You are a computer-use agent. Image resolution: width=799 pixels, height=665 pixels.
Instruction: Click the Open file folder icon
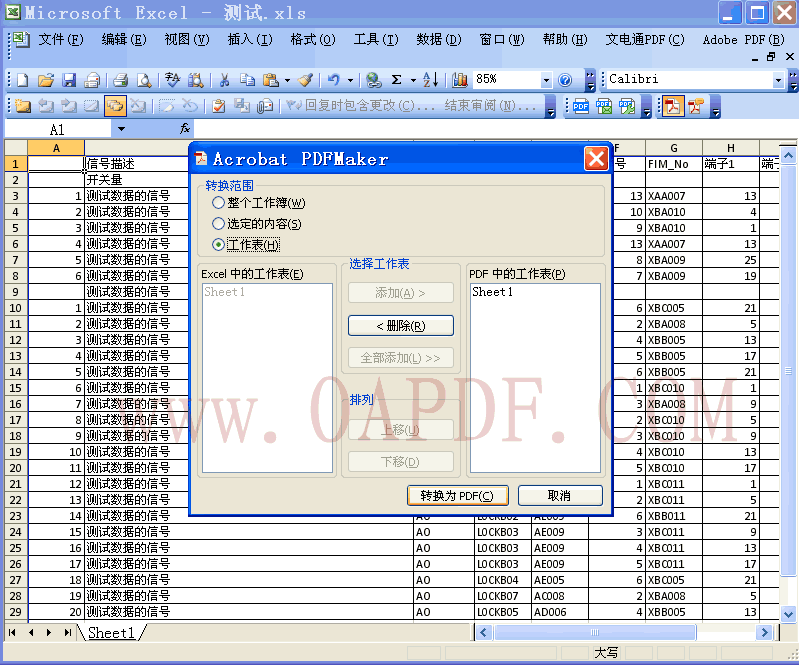(46, 80)
